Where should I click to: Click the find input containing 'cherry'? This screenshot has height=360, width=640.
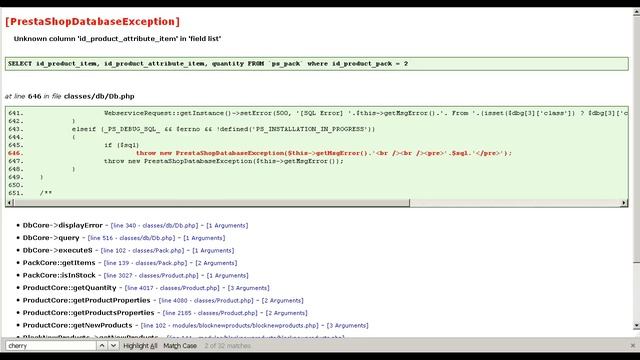coord(51,346)
